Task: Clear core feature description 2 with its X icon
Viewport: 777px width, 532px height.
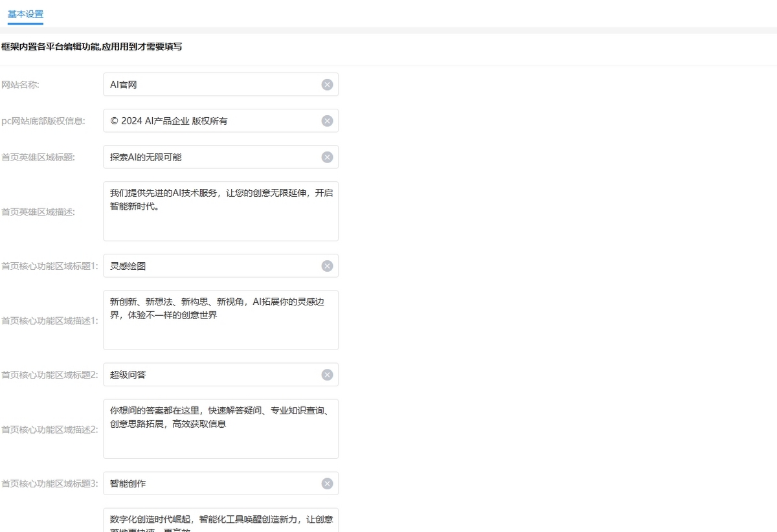Action: coord(327,405)
